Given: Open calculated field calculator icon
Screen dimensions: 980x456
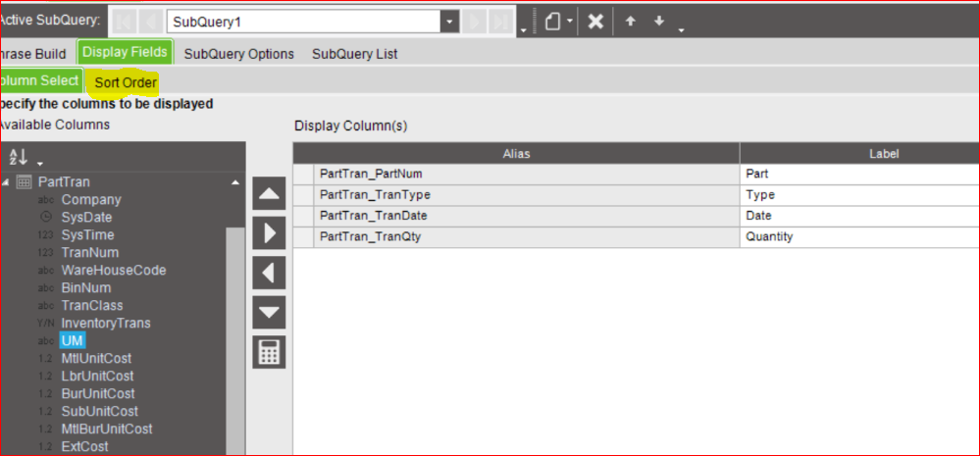Looking at the screenshot, I should click(x=269, y=352).
